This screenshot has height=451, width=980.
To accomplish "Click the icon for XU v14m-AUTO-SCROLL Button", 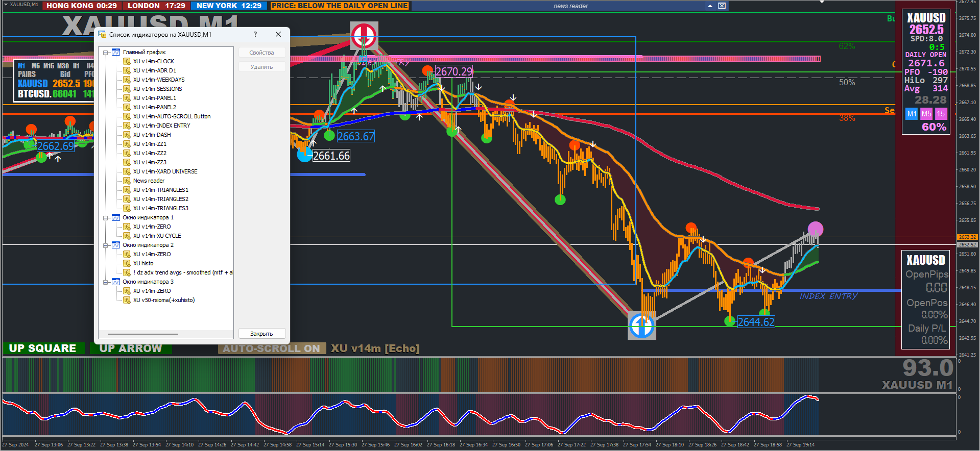I will click(127, 116).
